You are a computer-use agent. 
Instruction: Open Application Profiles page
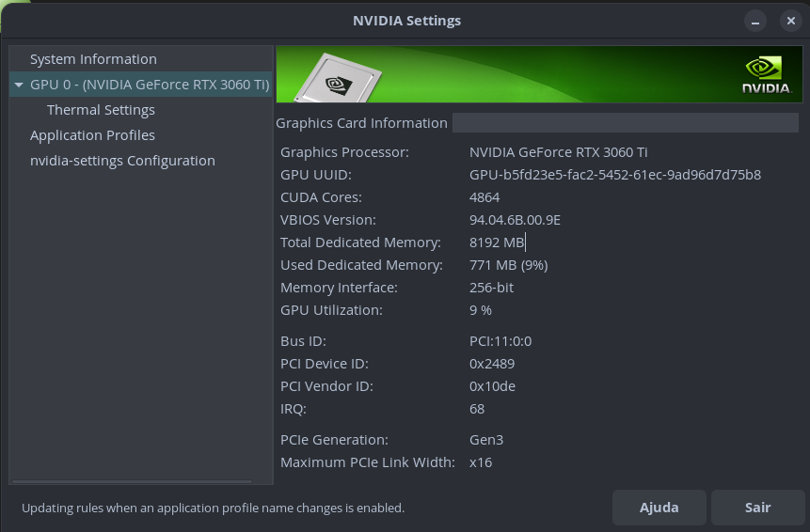pos(92,135)
